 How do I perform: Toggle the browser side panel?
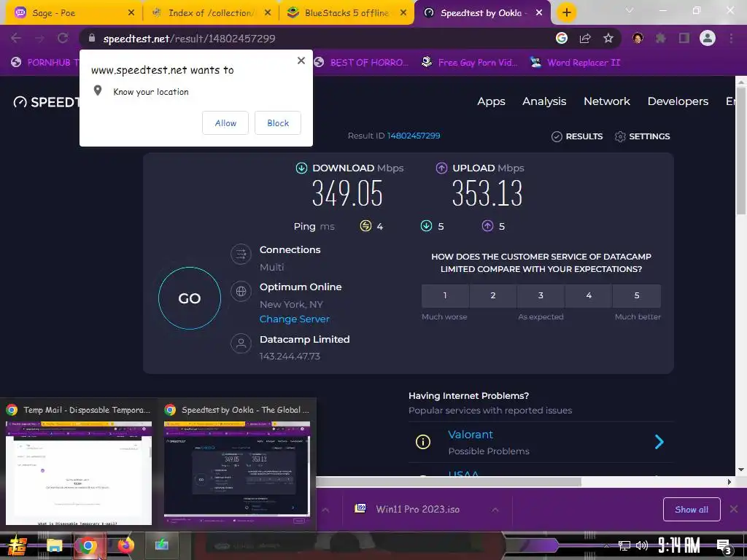[684, 38]
